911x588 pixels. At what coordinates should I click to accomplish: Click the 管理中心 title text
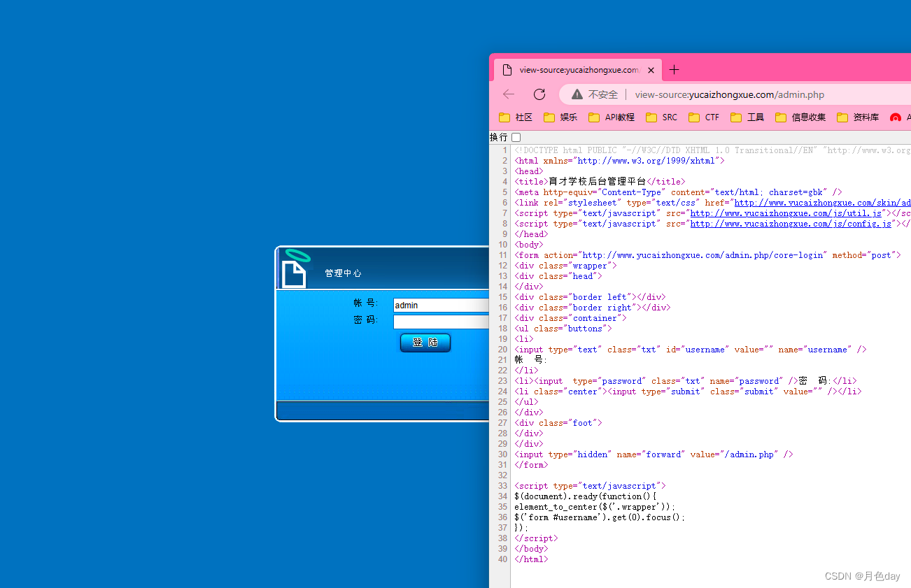tap(343, 273)
